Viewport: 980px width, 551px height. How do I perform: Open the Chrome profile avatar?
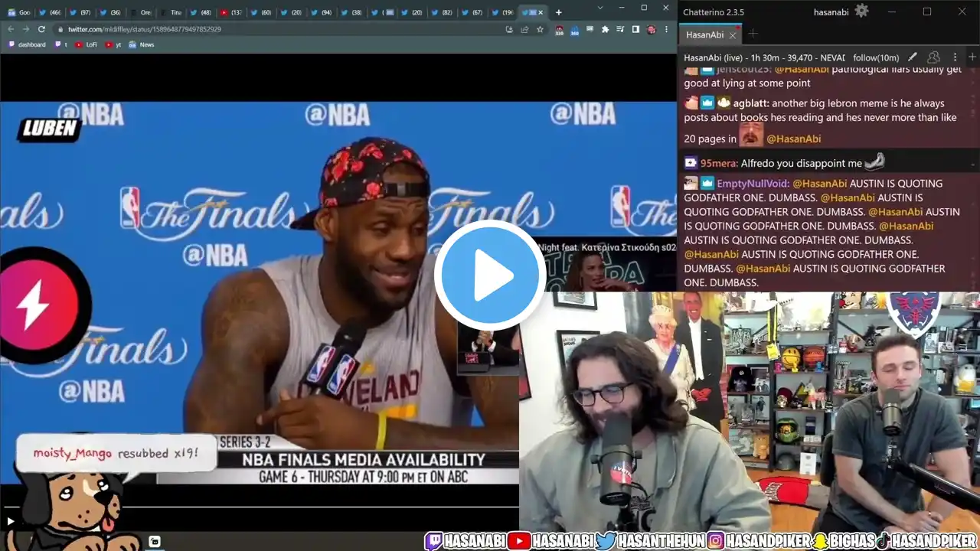click(651, 29)
